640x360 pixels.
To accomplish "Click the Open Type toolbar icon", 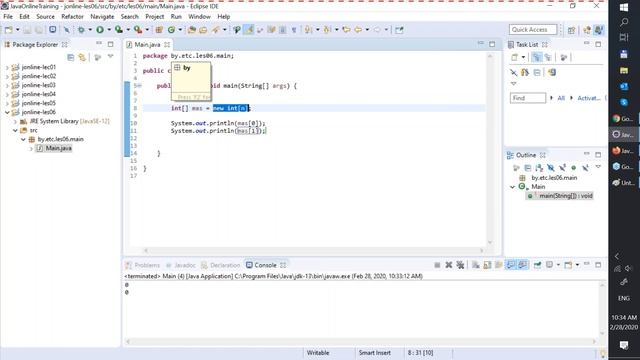I will 191,30.
